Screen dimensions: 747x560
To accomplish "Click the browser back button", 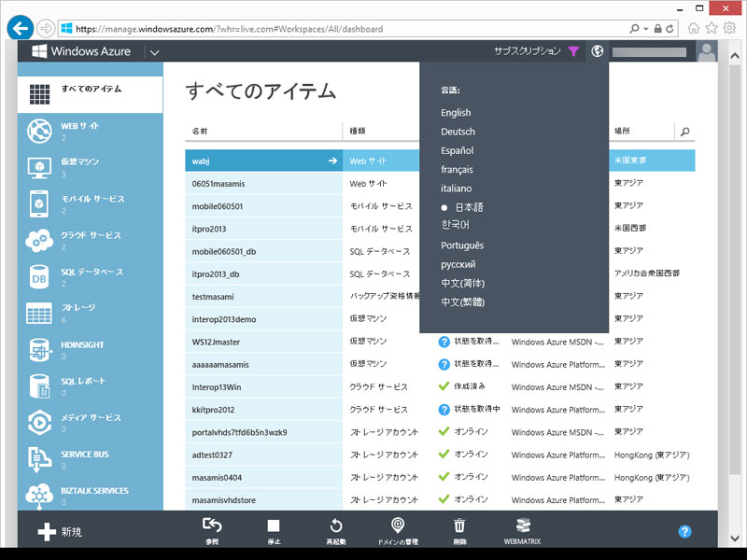I will pos(20,29).
